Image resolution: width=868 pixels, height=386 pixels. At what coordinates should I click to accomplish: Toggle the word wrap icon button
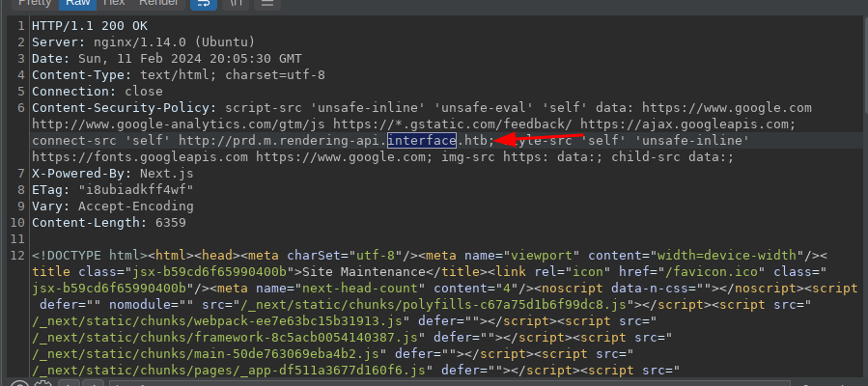[x=204, y=3]
